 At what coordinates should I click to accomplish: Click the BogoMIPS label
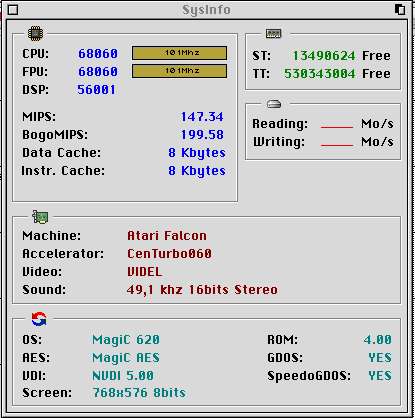click(55, 135)
